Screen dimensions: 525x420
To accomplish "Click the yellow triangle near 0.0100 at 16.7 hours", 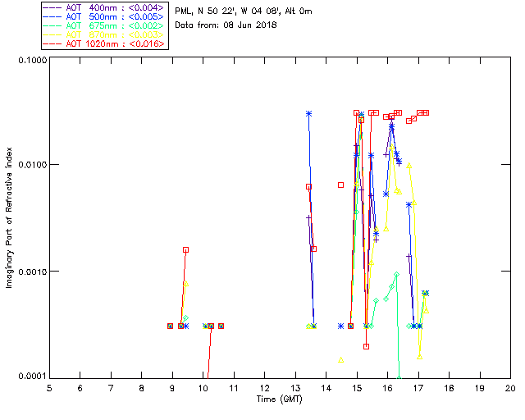I will pos(409,166).
